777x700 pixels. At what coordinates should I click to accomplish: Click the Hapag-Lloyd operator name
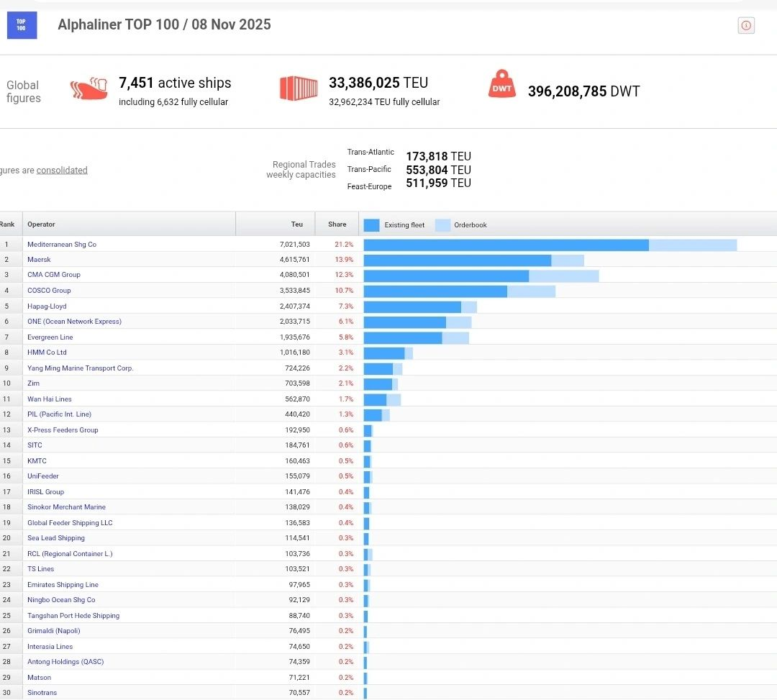click(47, 306)
